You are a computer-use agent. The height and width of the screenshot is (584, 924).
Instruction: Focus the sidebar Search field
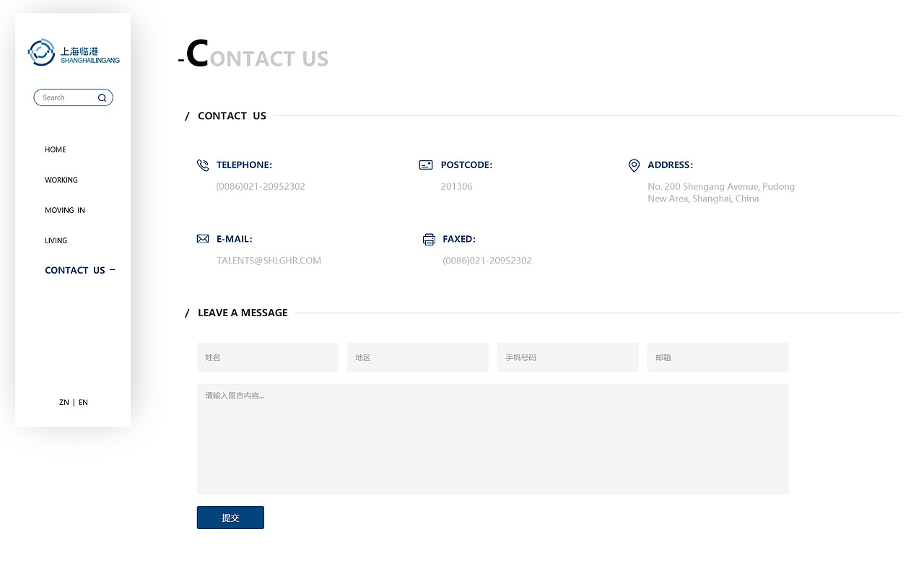66,98
